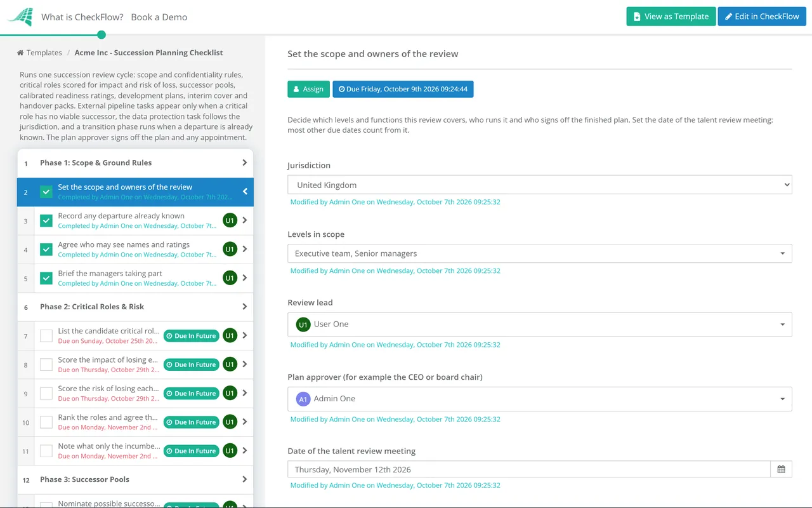Viewport: 812px width, 508px height.
Task: Click the Assign button
Action: pyautogui.click(x=309, y=89)
